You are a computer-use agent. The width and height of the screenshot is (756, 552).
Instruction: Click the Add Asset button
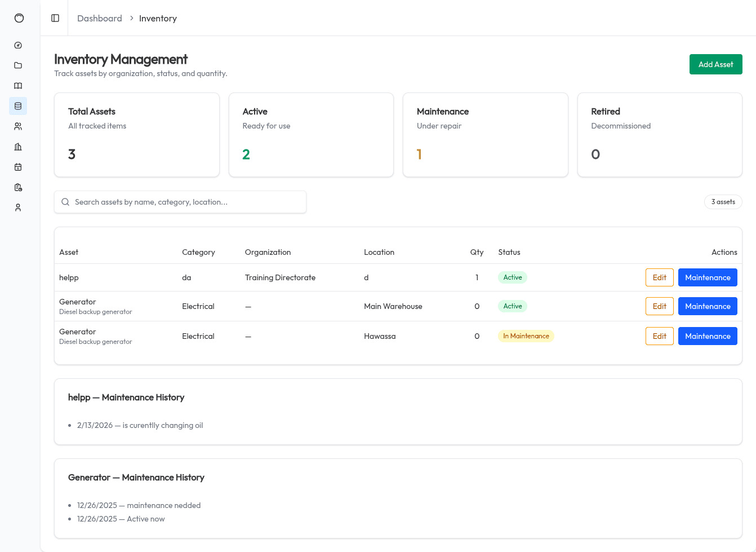[715, 64]
